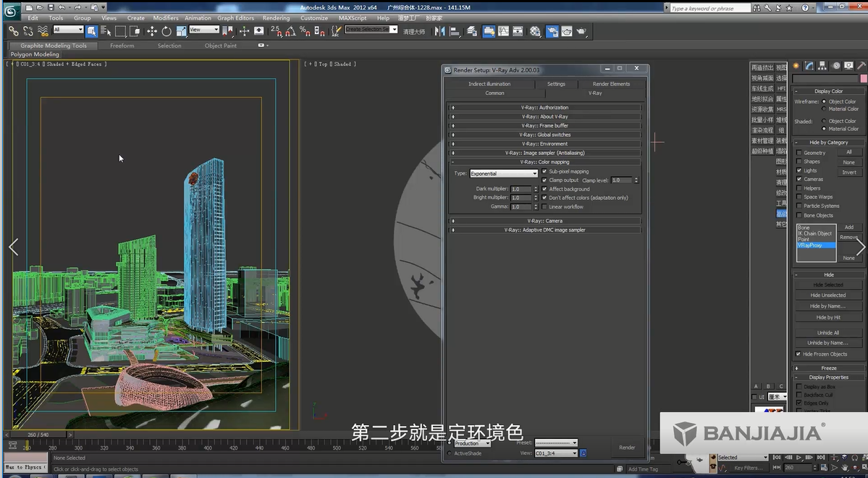
Task: Open Select by Name tool
Action: point(105,31)
